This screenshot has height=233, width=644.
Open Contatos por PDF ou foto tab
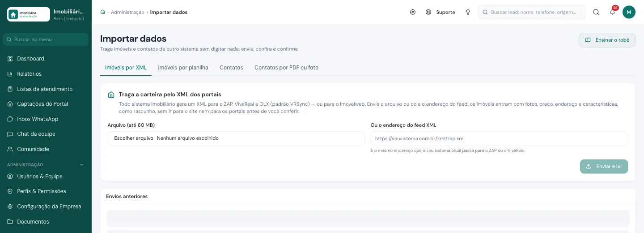[286, 68]
